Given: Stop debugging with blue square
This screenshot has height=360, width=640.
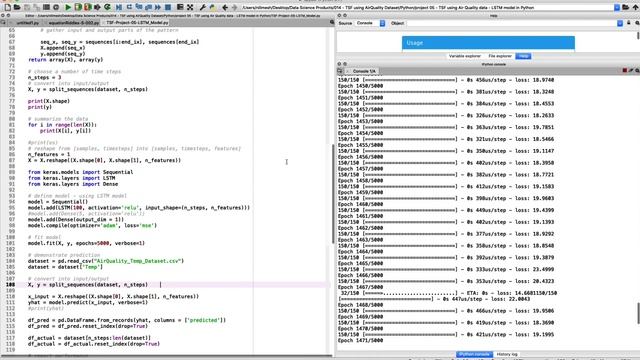Looking at the screenshot, I should click(x=168, y=7).
